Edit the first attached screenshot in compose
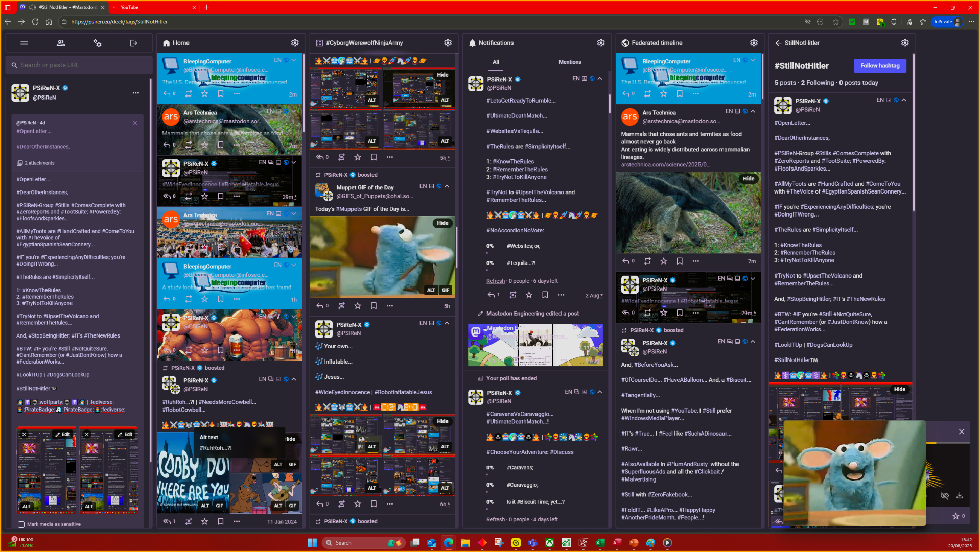The image size is (980, 552). coord(63,435)
